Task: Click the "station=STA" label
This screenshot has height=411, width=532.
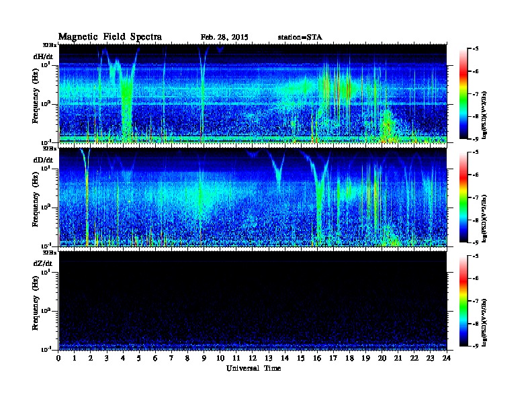Action: tap(300, 38)
